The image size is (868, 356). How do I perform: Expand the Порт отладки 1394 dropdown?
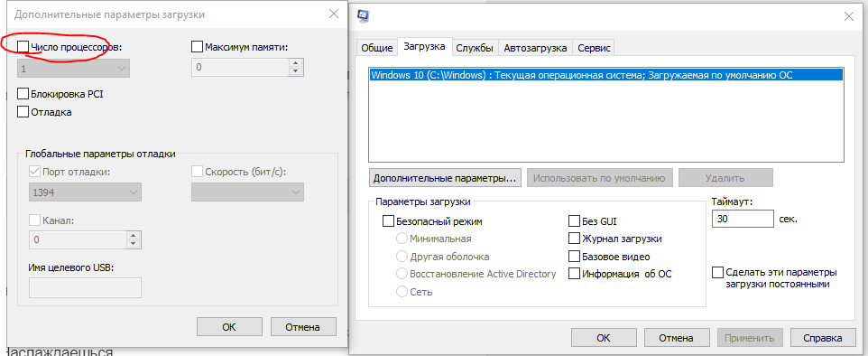tap(85, 192)
